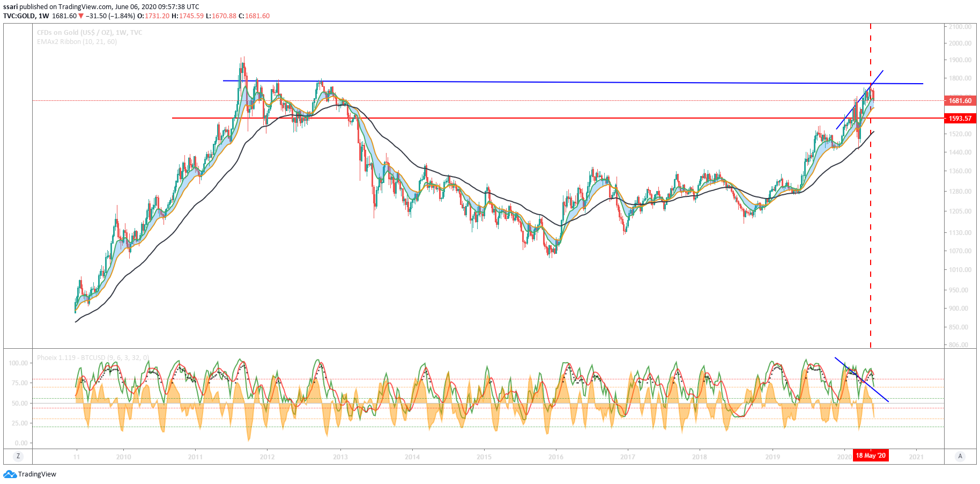This screenshot has width=980, height=484.
Task: Click the current price label 1681.60
Action: (x=960, y=100)
